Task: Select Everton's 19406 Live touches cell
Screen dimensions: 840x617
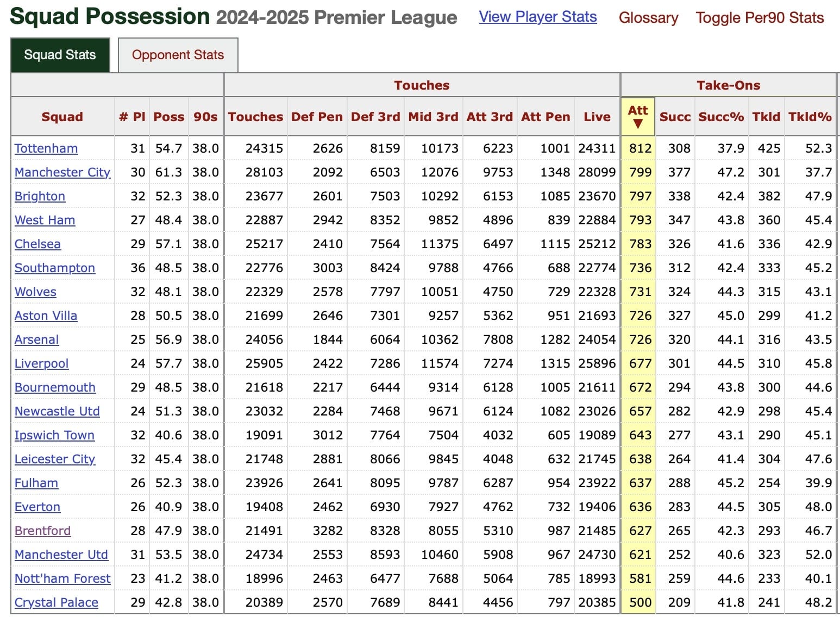Action: [597, 507]
